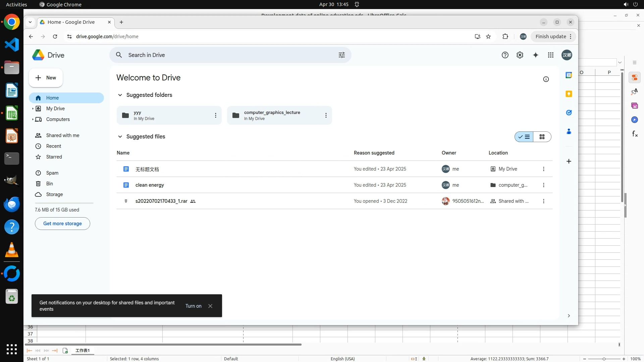Screen dimensions: 644x362
Task: Click Turn on for notifications
Action: 193,306
